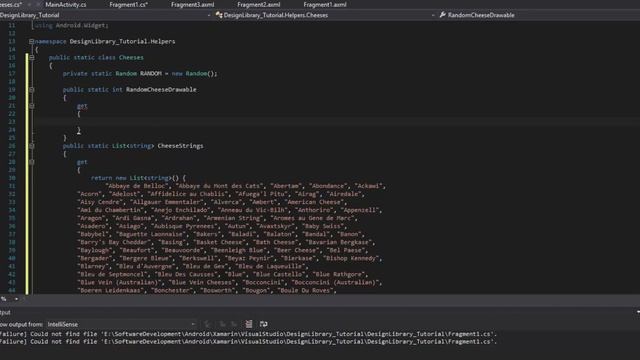The height and width of the screenshot is (360, 640).
Task: Open the Fragment2.axml tab
Action: pos(259,4)
